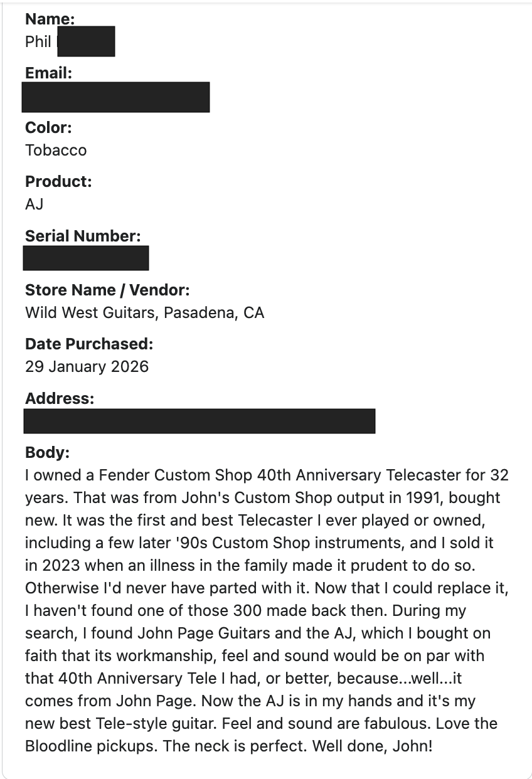This screenshot has width=532, height=779.
Task: Click the Address field label
Action: tap(60, 398)
